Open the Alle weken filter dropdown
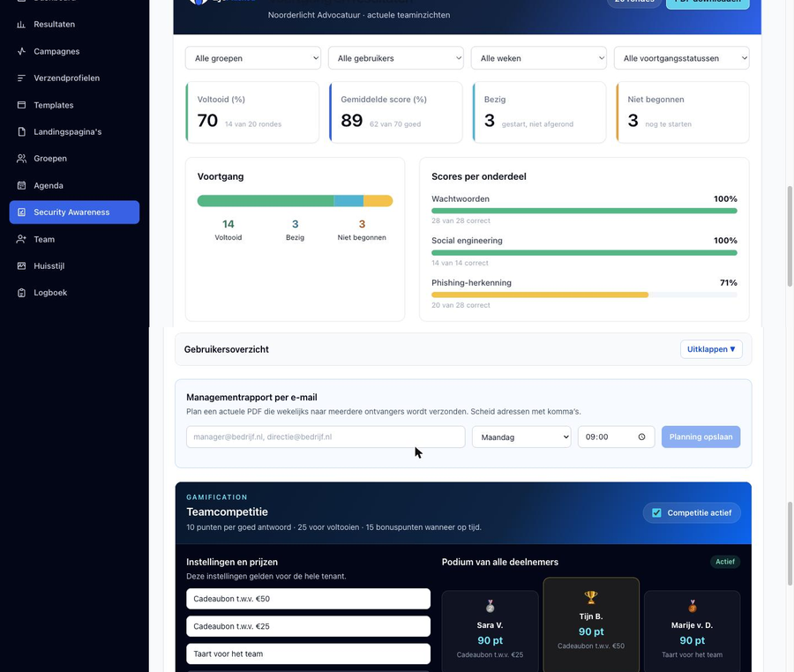 tap(539, 58)
